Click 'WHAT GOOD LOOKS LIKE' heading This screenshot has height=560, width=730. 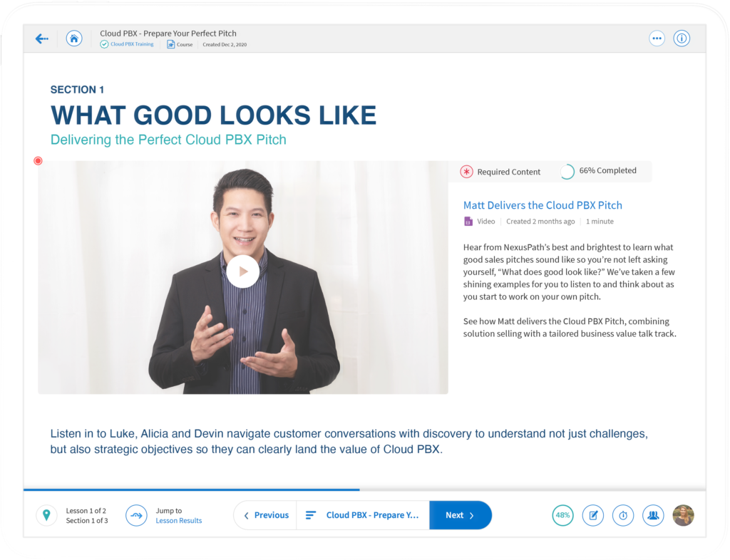click(x=213, y=115)
